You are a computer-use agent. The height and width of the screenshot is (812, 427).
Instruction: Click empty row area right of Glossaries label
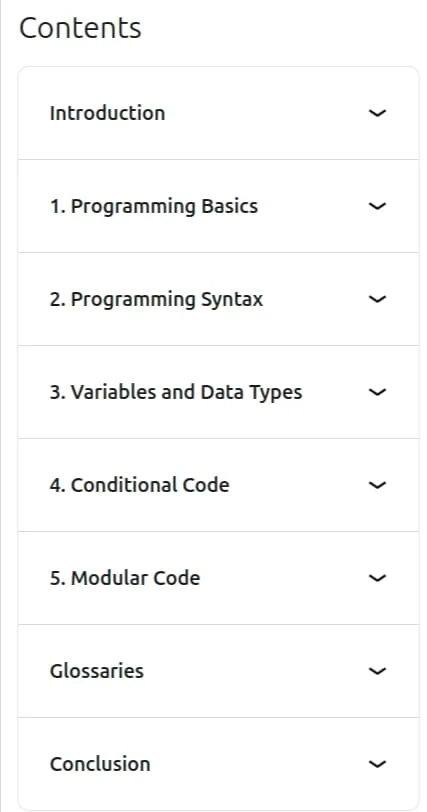coord(255,671)
